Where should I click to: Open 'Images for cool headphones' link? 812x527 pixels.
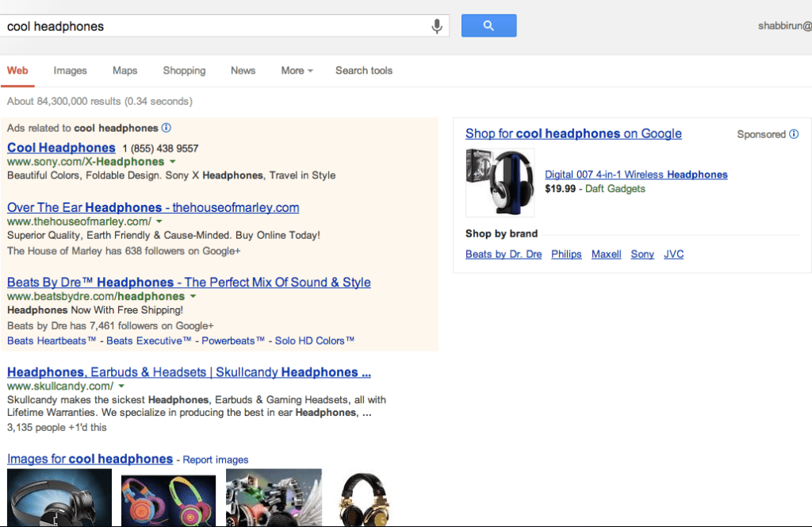pos(90,459)
